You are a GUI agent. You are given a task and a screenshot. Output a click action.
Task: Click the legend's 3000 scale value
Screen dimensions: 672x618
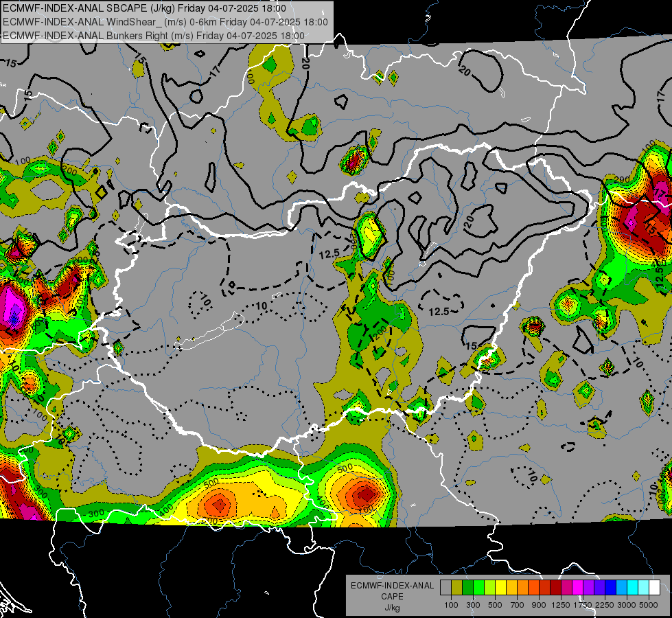[627, 605]
